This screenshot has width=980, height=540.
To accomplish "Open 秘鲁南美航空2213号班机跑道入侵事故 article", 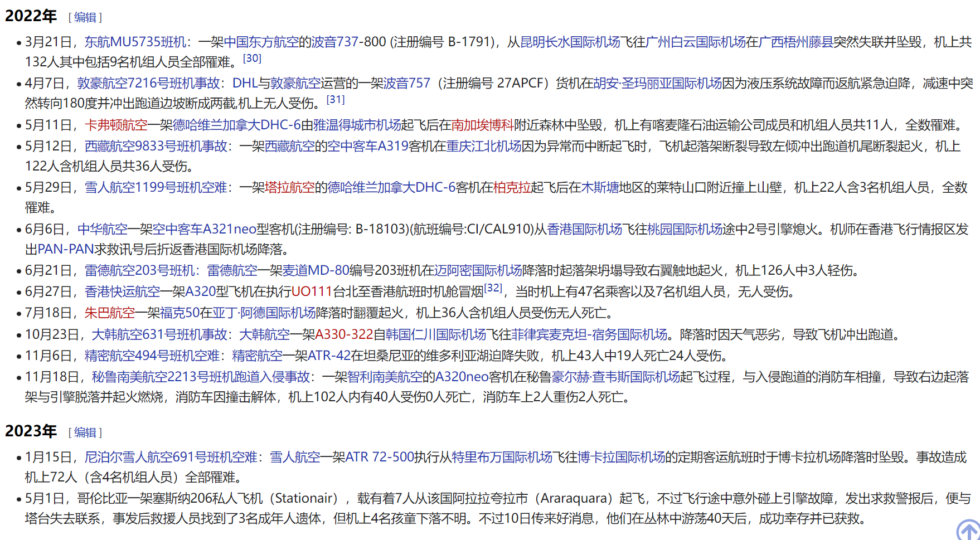I will (201, 377).
